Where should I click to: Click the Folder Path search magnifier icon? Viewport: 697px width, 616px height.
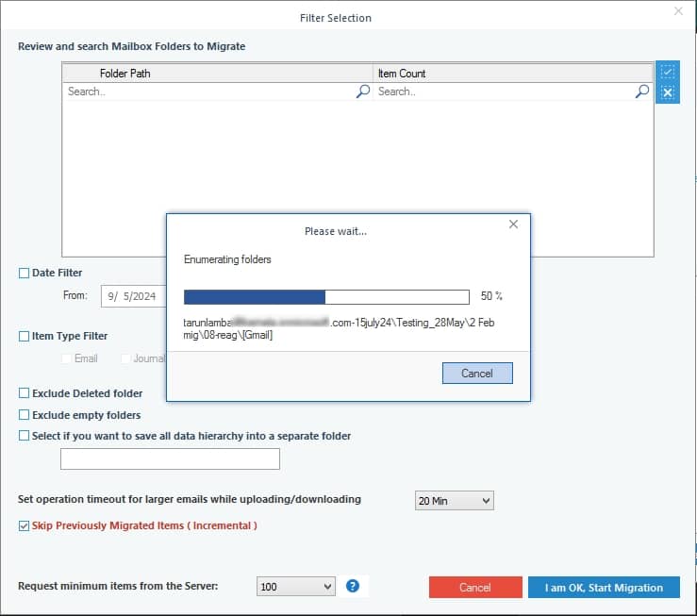click(x=363, y=92)
